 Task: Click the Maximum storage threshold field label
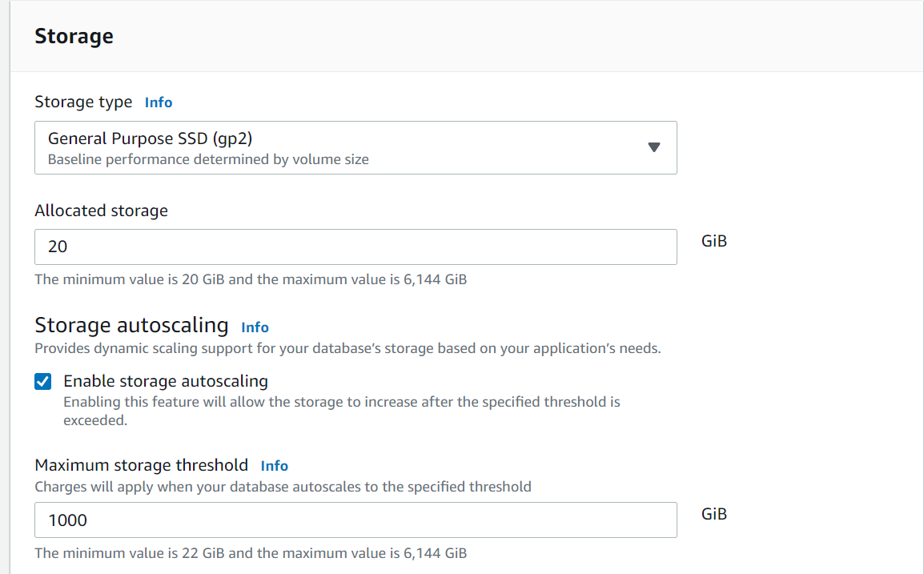click(x=141, y=465)
